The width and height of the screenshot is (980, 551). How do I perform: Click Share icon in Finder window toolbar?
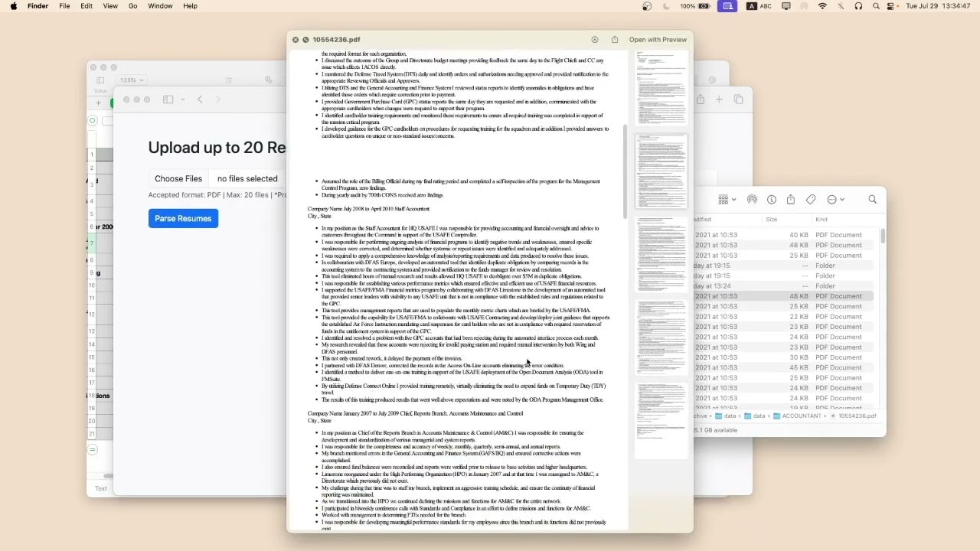coord(791,200)
